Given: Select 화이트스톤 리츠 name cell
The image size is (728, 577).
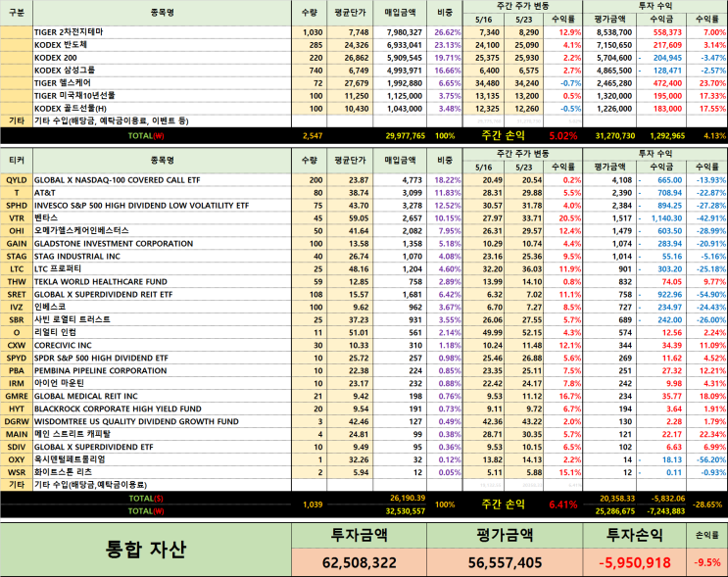Looking at the screenshot, I should [162, 472].
